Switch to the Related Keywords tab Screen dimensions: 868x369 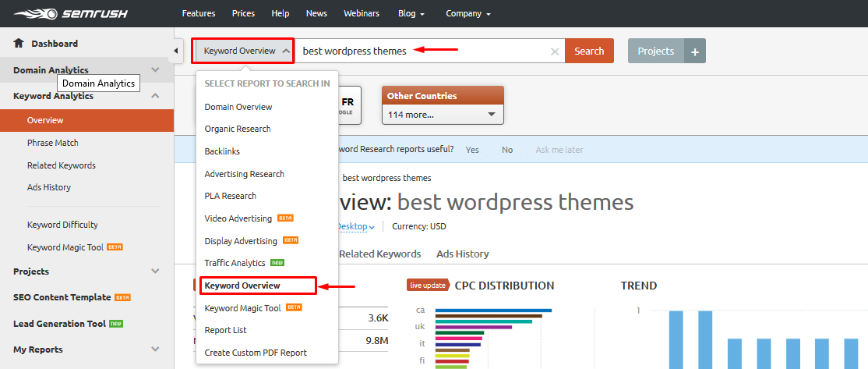click(x=379, y=254)
